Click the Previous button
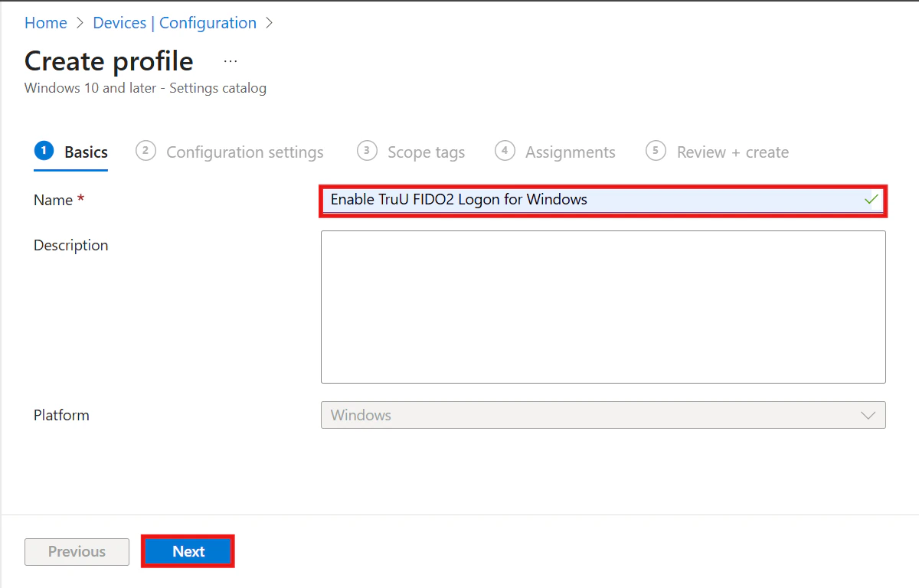Screen dimensions: 919x588 (x=77, y=551)
